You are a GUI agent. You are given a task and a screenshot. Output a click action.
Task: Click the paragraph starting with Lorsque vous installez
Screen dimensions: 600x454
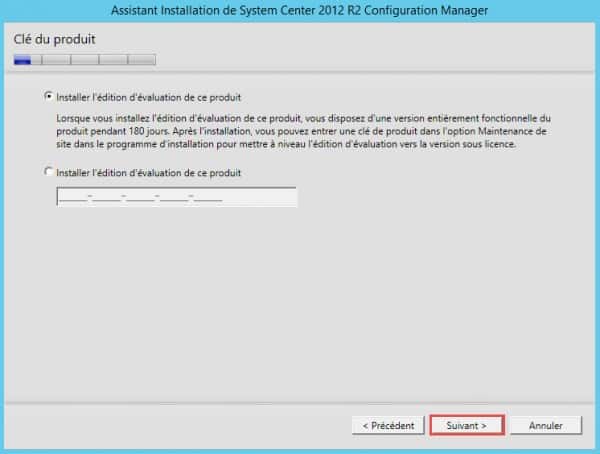pyautogui.click(x=303, y=131)
